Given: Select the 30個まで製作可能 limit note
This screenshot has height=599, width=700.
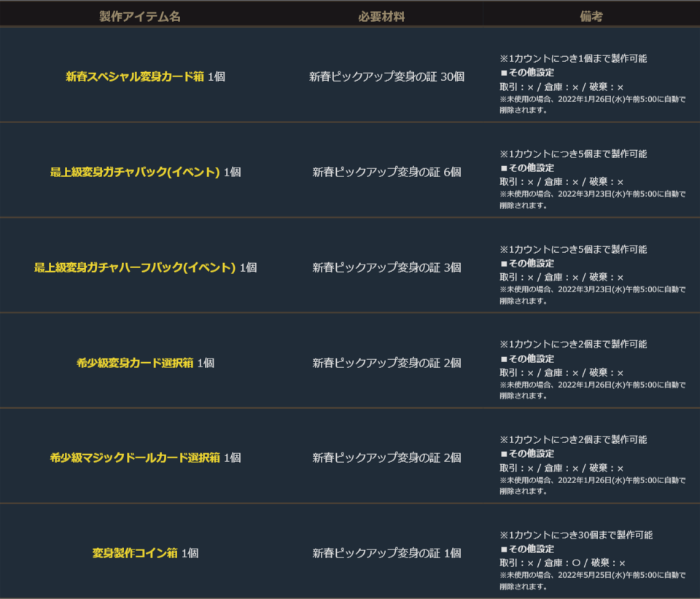Looking at the screenshot, I should (x=576, y=535).
